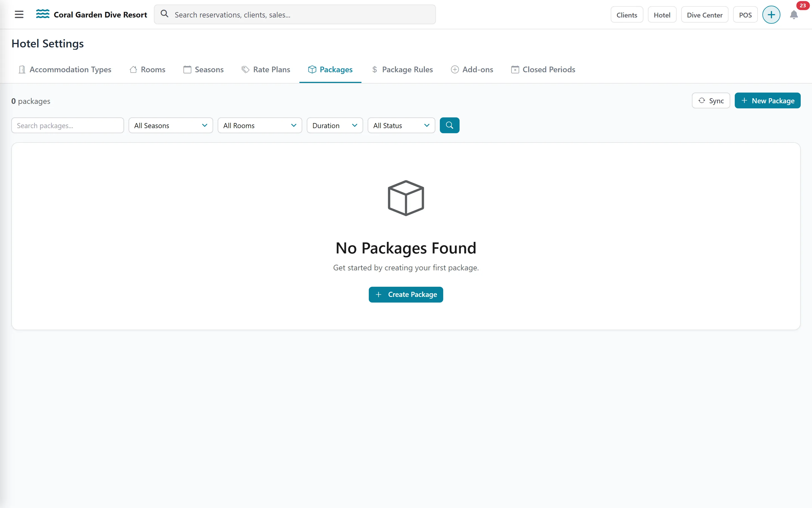Click the Hotel Settings page heading
The image size is (812, 508).
tap(48, 44)
